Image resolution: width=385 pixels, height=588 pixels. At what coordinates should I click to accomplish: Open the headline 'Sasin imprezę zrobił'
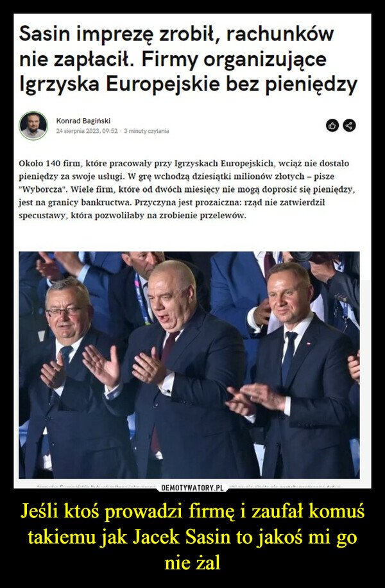(188, 59)
